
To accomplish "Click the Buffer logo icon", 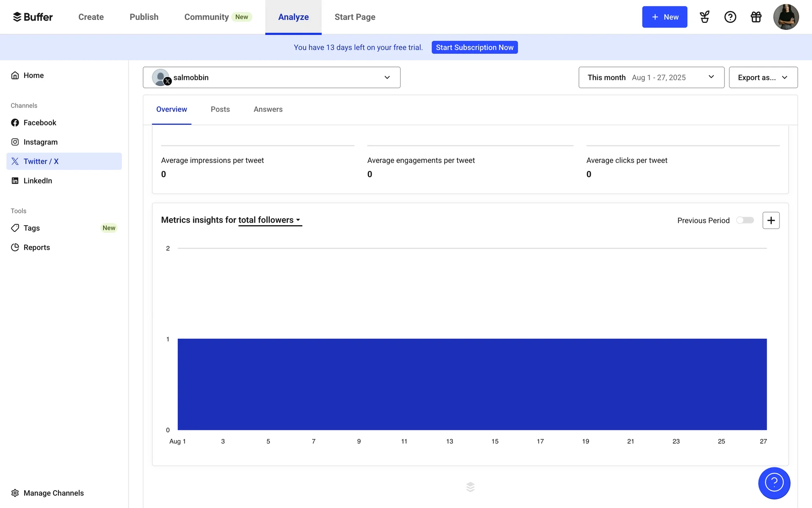I will (17, 17).
